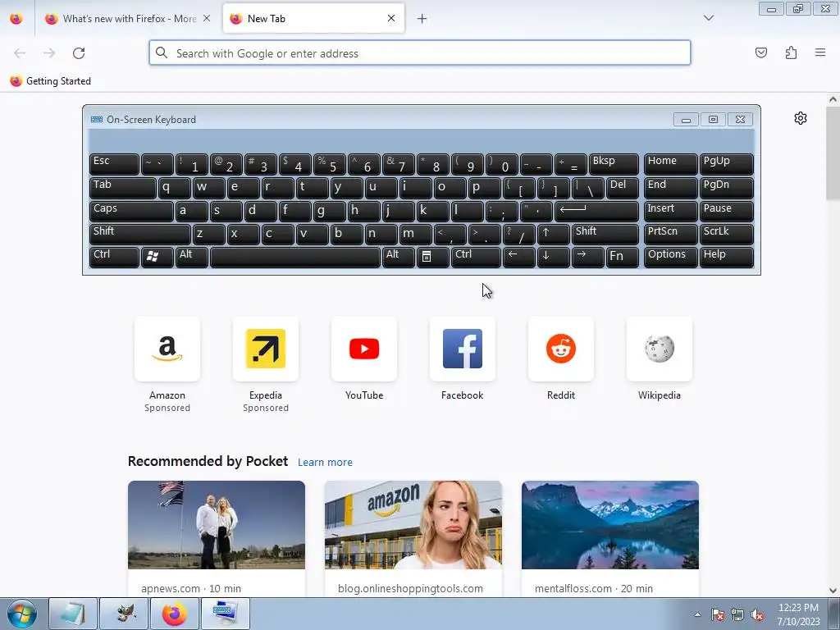Close the What's new with Firefox tab

point(207,18)
